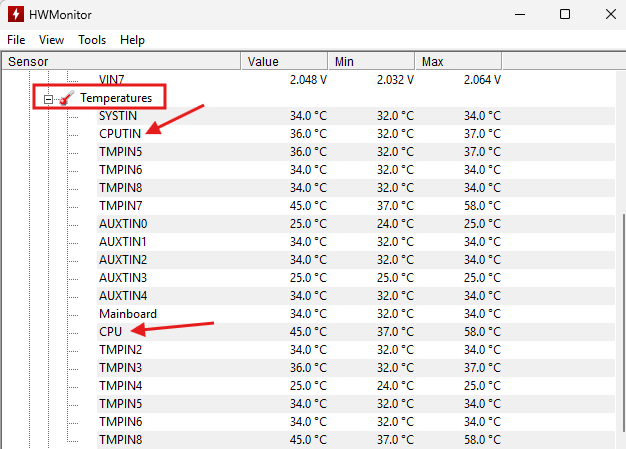Select the TMPIN2 sensor row
The width and height of the screenshot is (626, 449).
click(355, 350)
